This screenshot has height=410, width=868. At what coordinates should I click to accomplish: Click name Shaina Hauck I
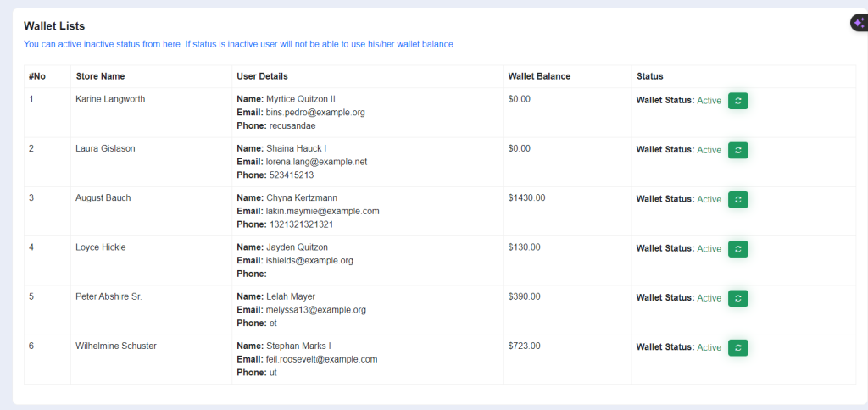click(x=297, y=148)
